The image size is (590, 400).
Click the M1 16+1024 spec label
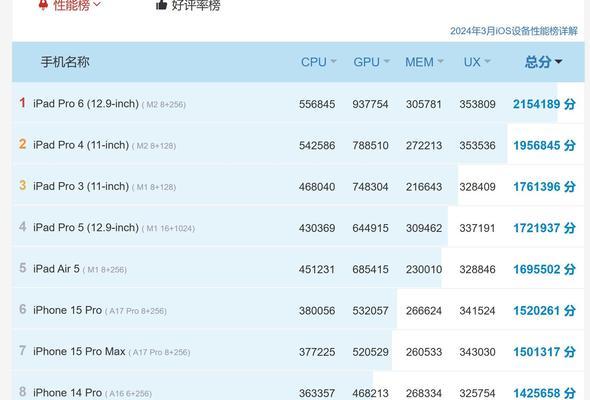point(168,229)
